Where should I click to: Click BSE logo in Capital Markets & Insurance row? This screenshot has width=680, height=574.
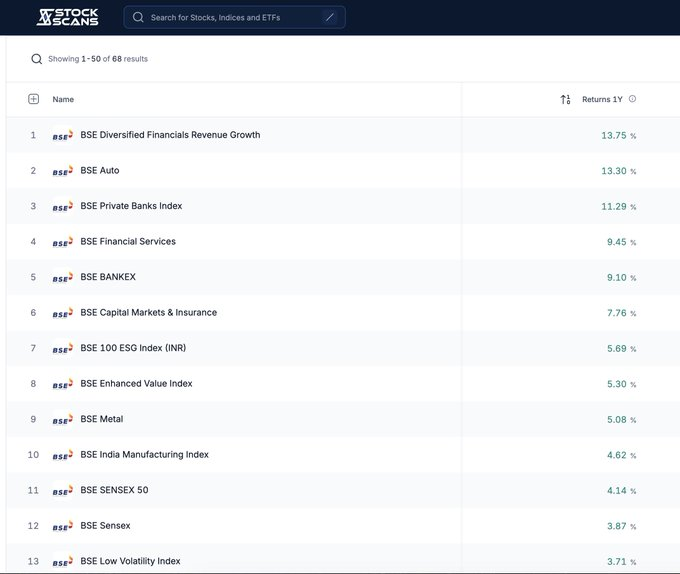(x=62, y=313)
